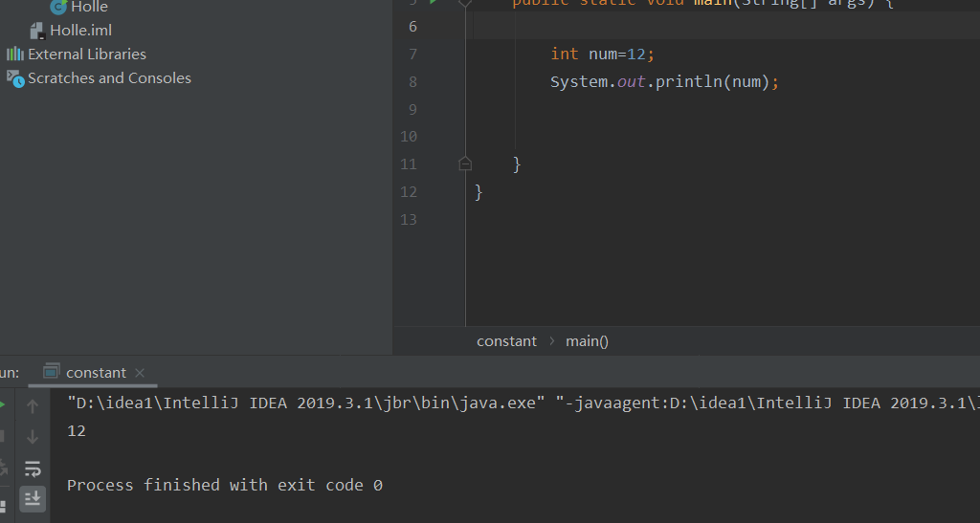
Task: Click line number 6 in the gutter
Action: [412, 27]
